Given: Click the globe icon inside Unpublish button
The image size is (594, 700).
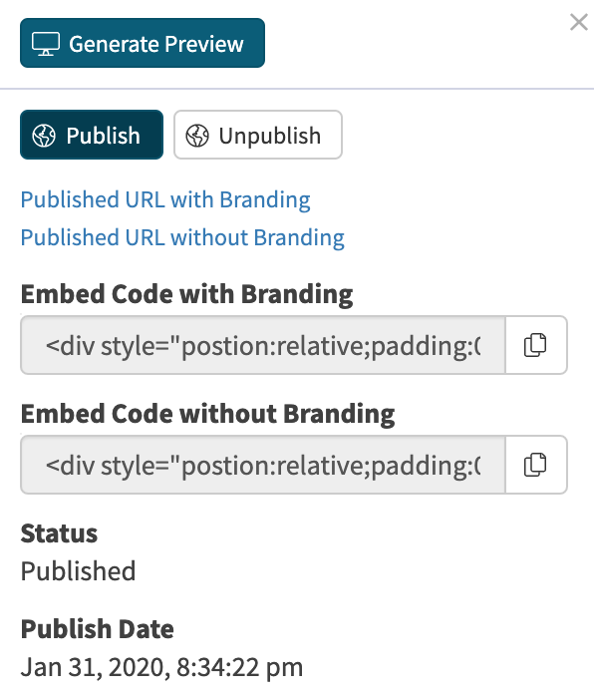Looking at the screenshot, I should coord(197,136).
